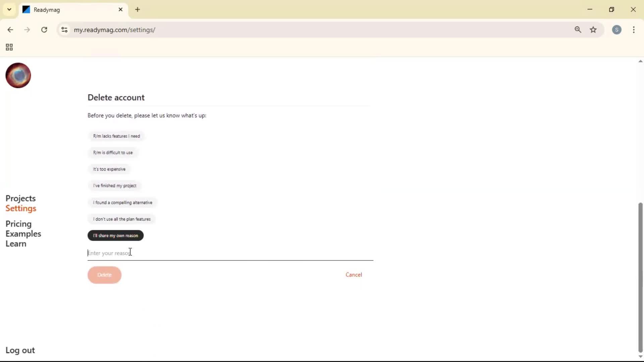Select 'It's too expensive' reason
This screenshot has height=362, width=644.
[109, 169]
